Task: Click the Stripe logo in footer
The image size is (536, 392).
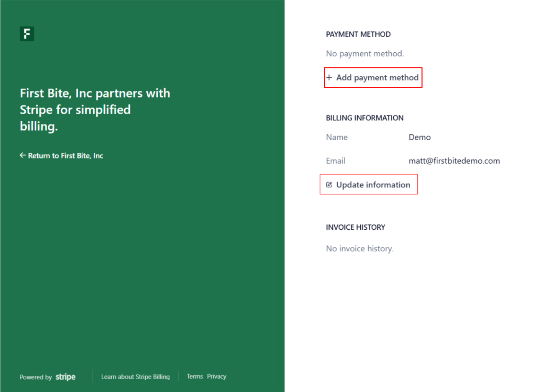Action: pyautogui.click(x=65, y=377)
